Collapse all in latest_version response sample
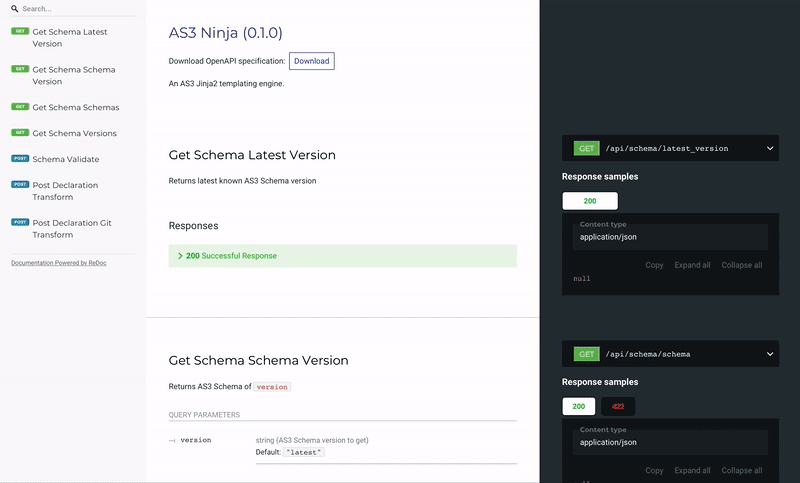 coord(742,265)
